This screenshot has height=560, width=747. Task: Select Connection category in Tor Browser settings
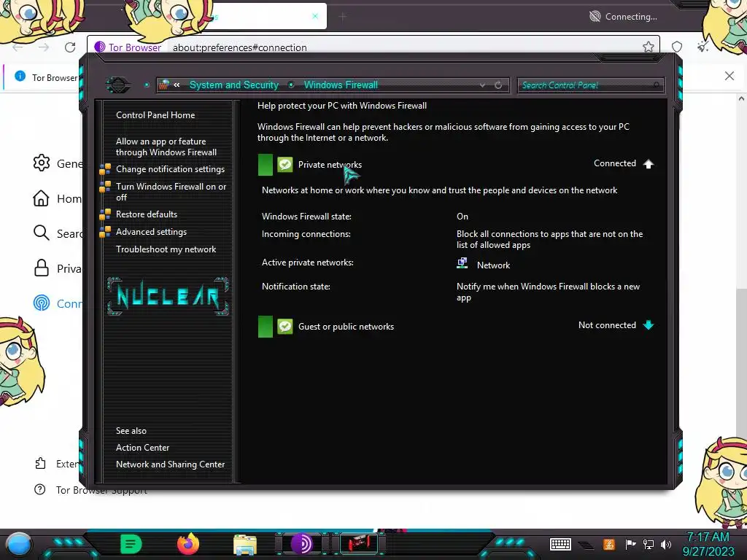pos(57,303)
